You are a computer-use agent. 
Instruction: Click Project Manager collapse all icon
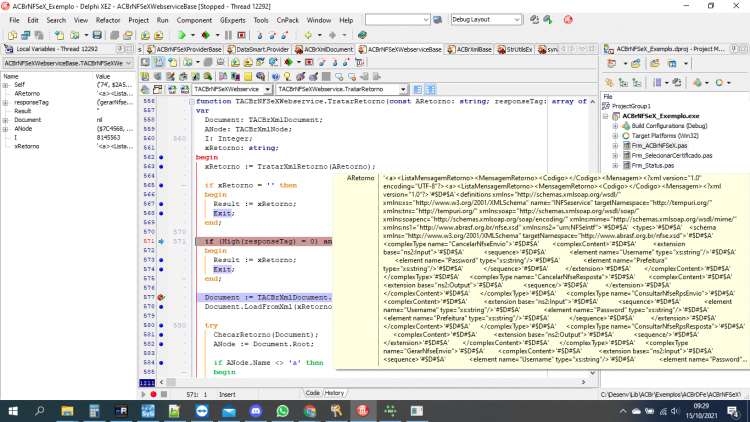(637, 83)
